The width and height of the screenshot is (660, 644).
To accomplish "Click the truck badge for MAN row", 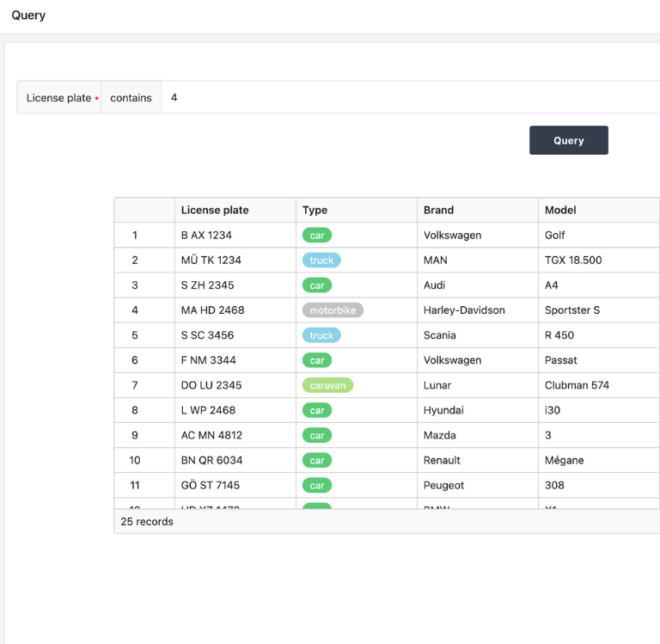I will pos(321,261).
